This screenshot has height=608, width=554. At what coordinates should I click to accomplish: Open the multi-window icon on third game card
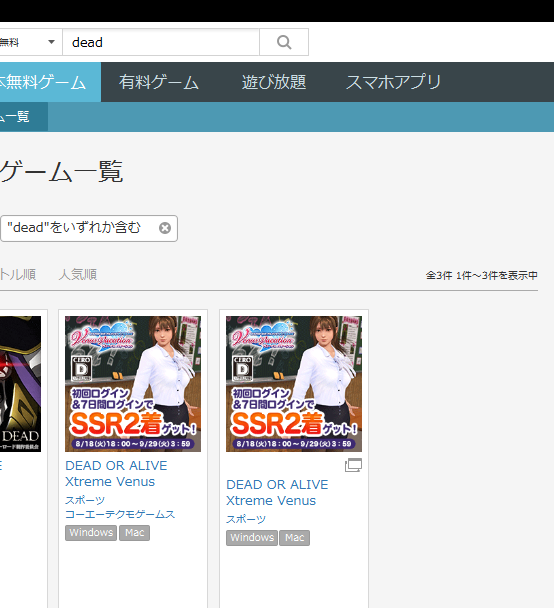click(353, 465)
